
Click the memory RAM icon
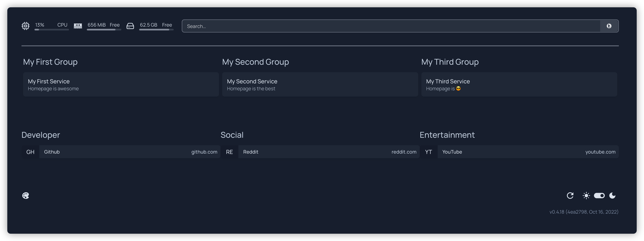[78, 26]
